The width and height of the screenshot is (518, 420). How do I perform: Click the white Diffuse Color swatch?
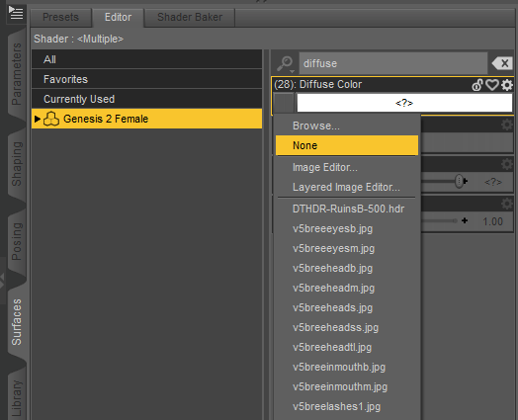click(x=404, y=103)
